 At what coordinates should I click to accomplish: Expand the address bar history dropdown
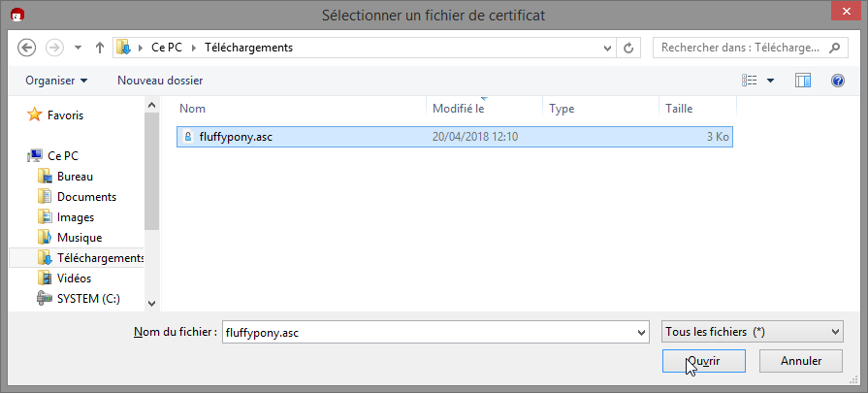tap(608, 48)
